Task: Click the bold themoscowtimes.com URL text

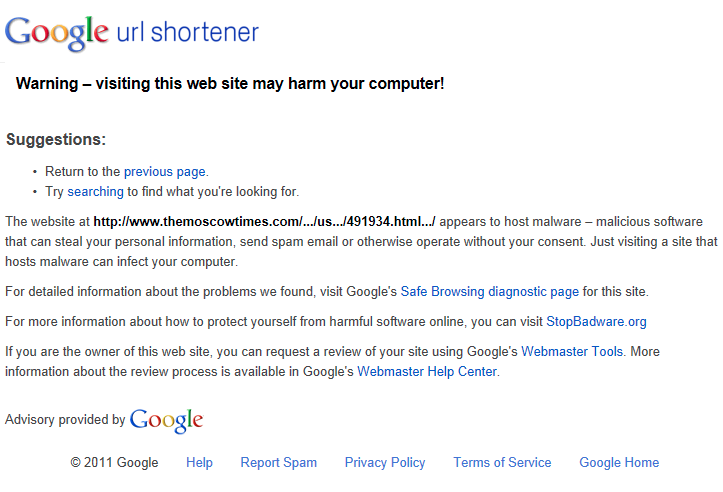Action: pyautogui.click(x=264, y=221)
